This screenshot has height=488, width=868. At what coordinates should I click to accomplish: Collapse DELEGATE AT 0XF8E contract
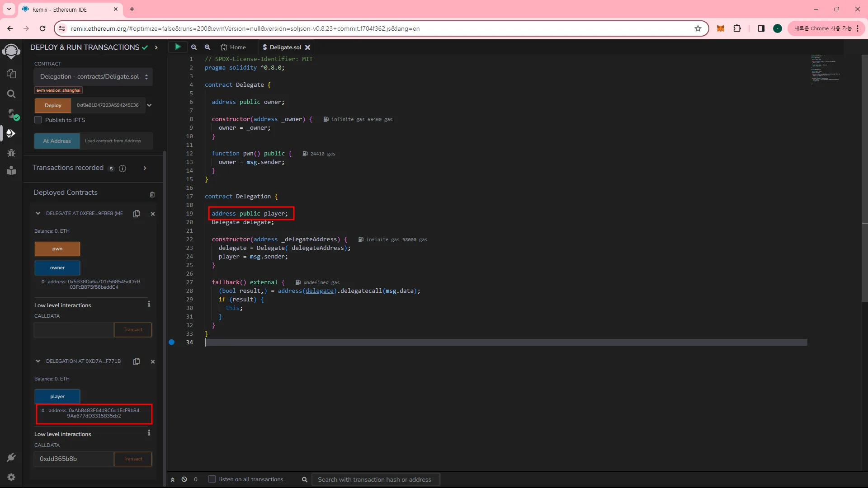pos(38,213)
